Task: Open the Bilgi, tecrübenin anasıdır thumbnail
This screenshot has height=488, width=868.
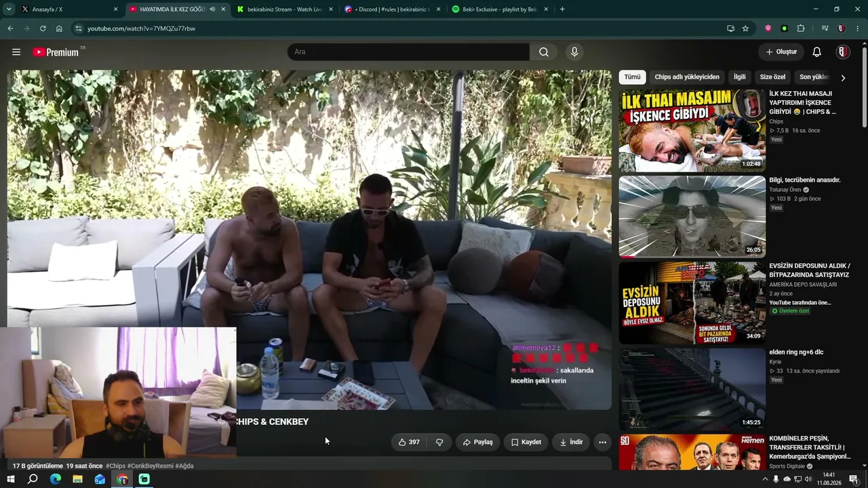Action: pyautogui.click(x=692, y=216)
